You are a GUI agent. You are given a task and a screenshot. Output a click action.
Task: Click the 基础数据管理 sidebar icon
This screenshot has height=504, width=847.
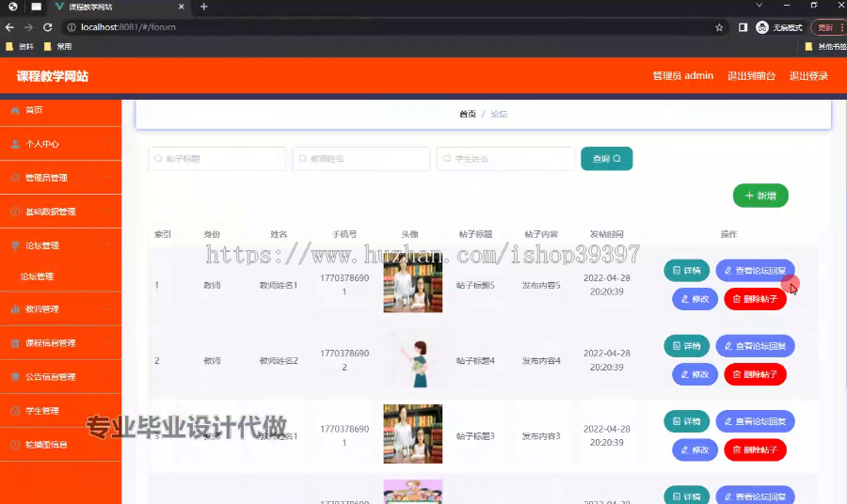pyautogui.click(x=15, y=212)
